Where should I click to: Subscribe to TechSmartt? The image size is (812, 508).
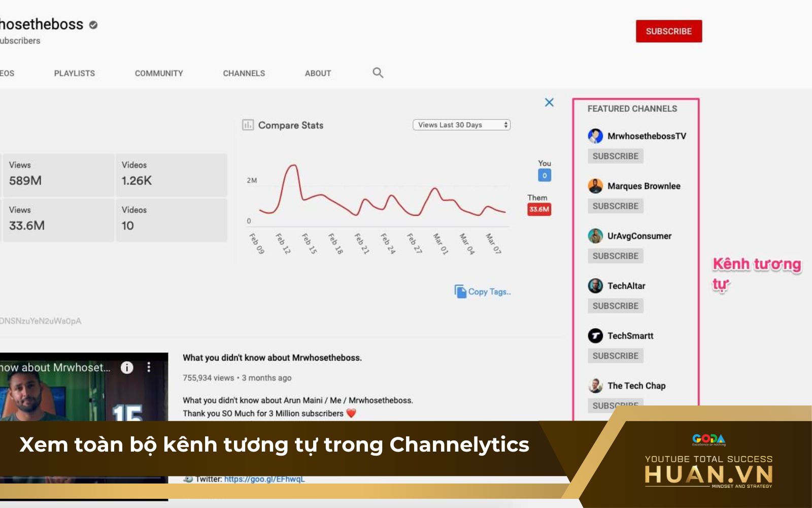pos(616,356)
